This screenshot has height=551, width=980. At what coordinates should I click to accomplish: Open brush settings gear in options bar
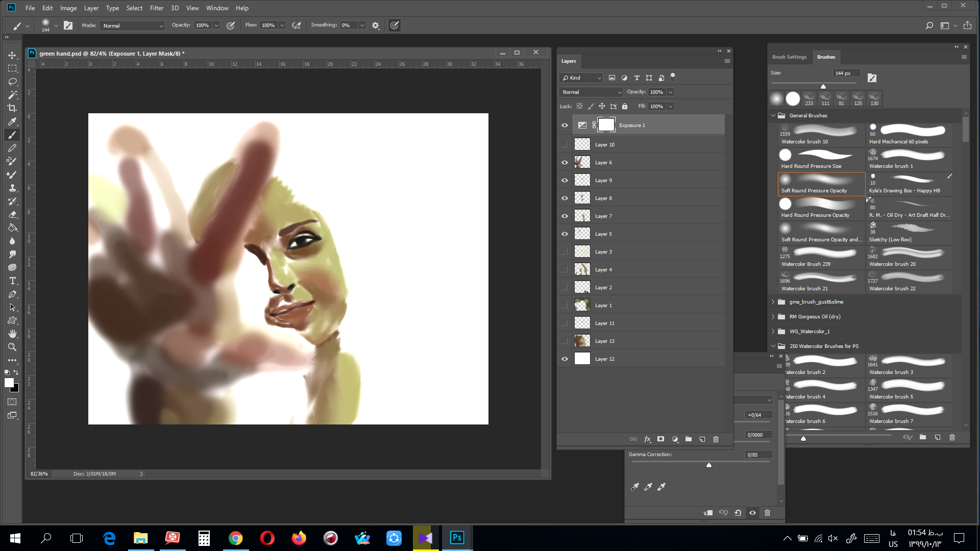point(376,26)
